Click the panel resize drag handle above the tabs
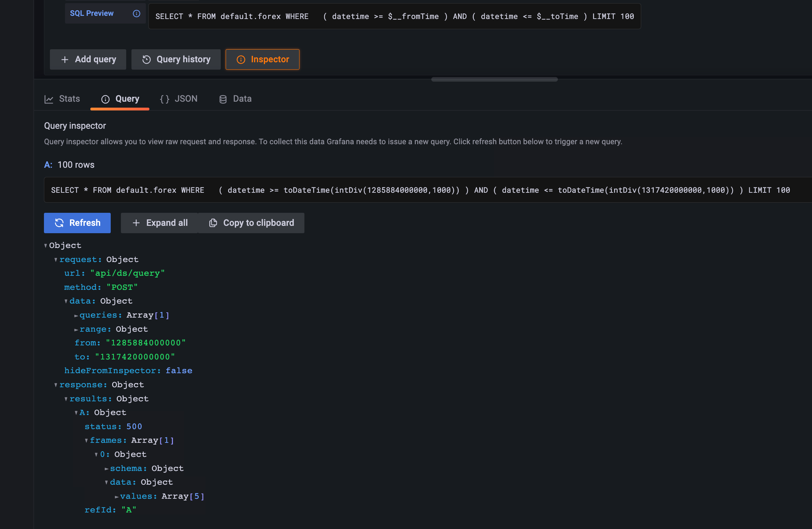 coord(494,79)
